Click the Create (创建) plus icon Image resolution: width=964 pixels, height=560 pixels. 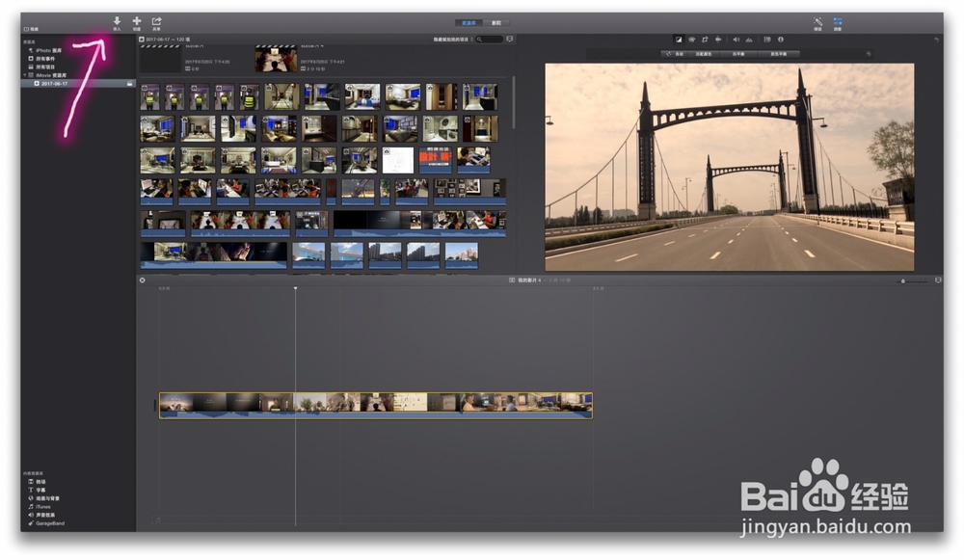(137, 21)
